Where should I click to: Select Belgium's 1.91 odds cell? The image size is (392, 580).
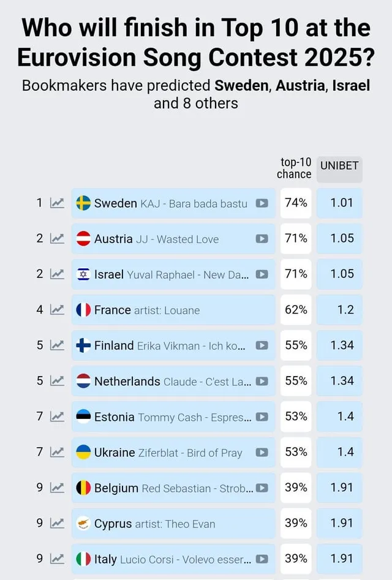click(339, 488)
